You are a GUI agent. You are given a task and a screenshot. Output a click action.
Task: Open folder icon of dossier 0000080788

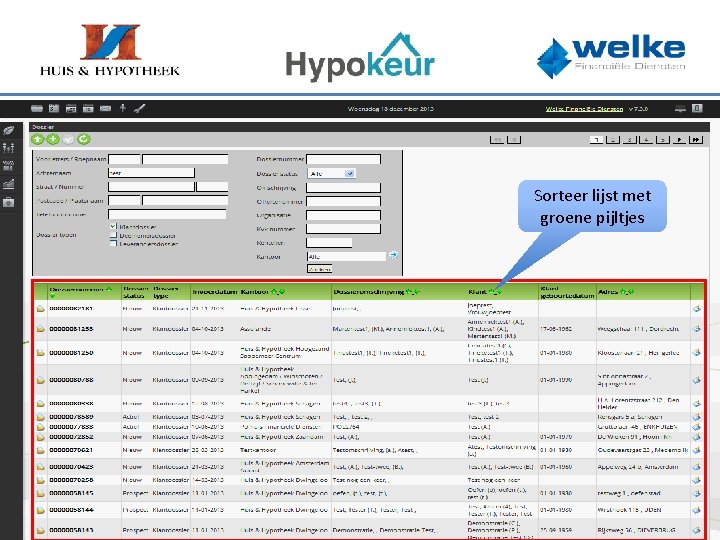tap(40, 380)
